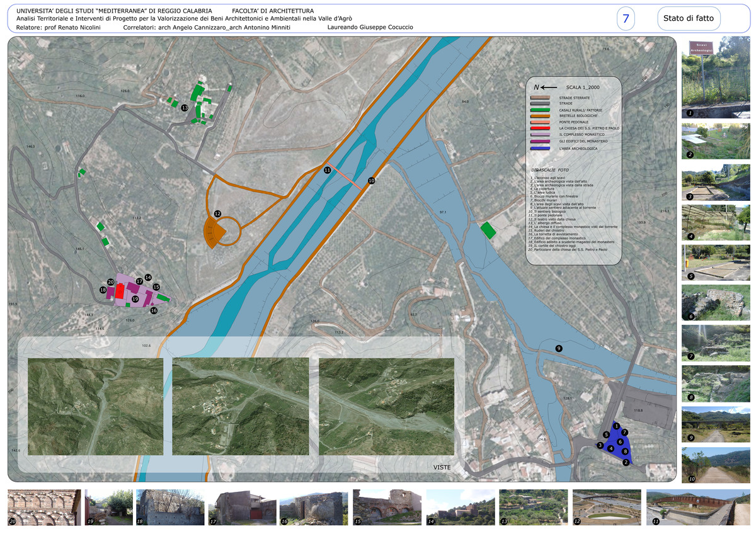Open the right aerial view in VISTE panel
The image size is (756, 534).
pos(386,407)
